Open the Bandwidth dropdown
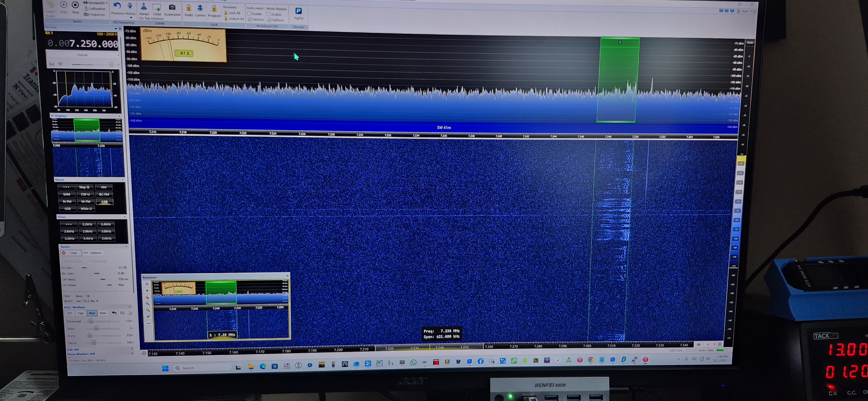The image size is (868, 401). pos(97,3)
